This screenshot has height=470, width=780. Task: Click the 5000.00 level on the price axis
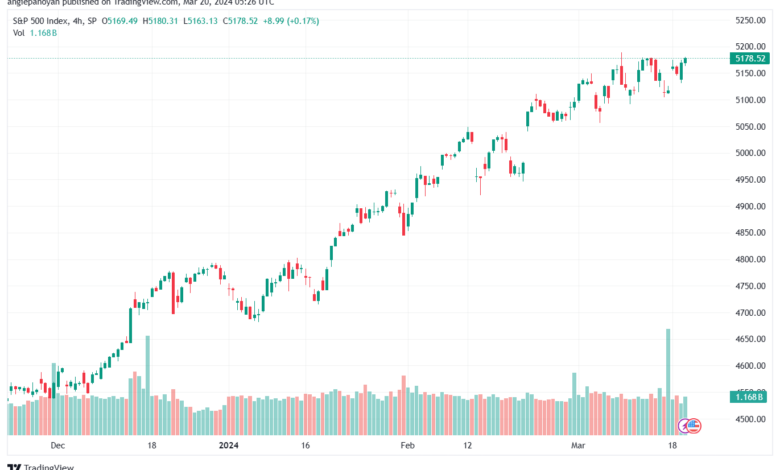[x=751, y=153]
